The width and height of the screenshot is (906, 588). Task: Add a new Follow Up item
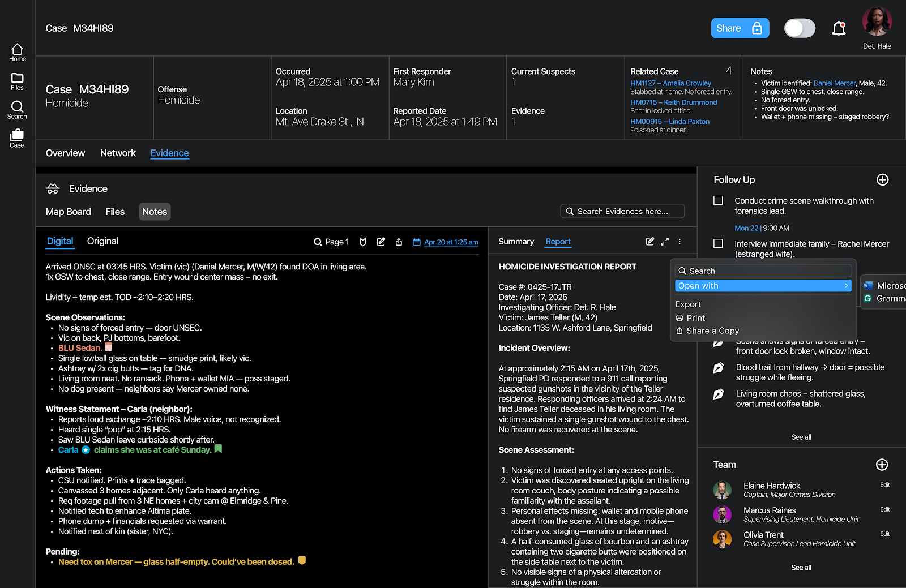(882, 180)
